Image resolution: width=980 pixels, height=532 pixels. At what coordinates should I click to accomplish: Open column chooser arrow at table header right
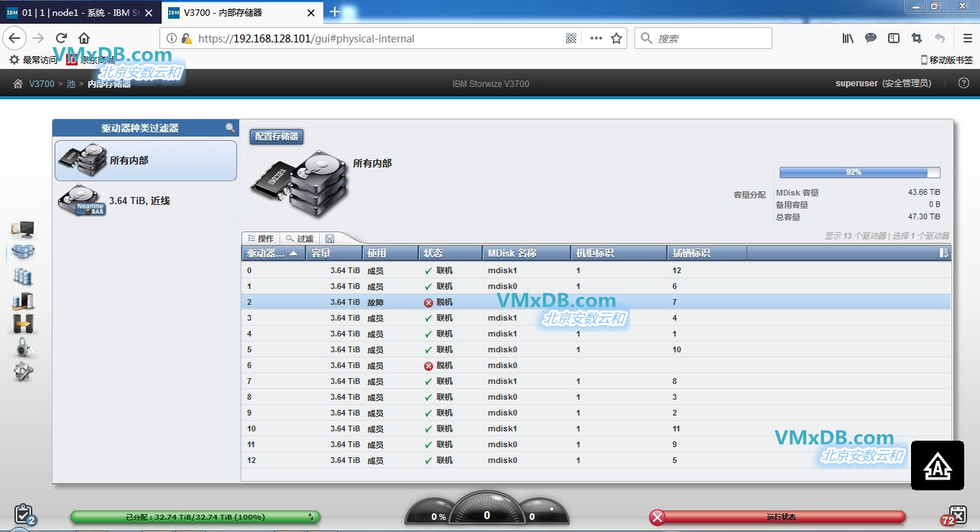click(944, 253)
